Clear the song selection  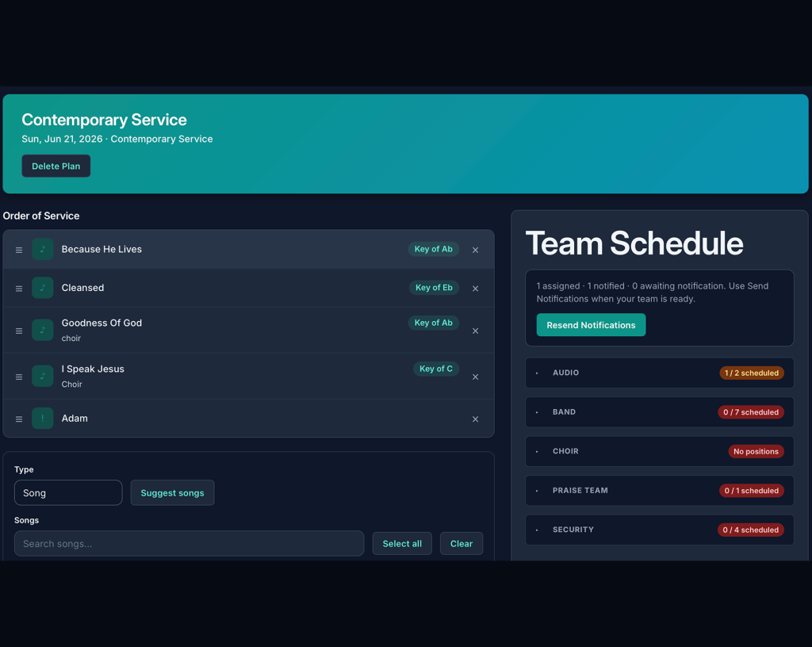click(462, 543)
